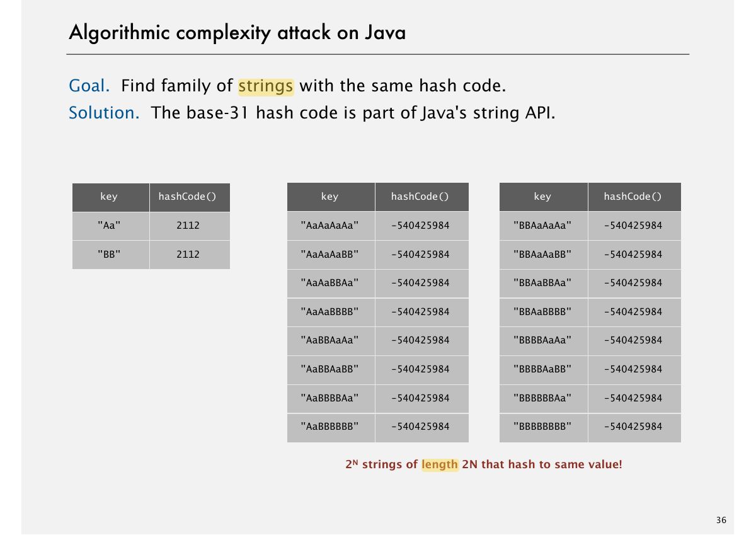
Task: Click the 'hashCode()' header above the 2112 values
Action: [x=190, y=197]
